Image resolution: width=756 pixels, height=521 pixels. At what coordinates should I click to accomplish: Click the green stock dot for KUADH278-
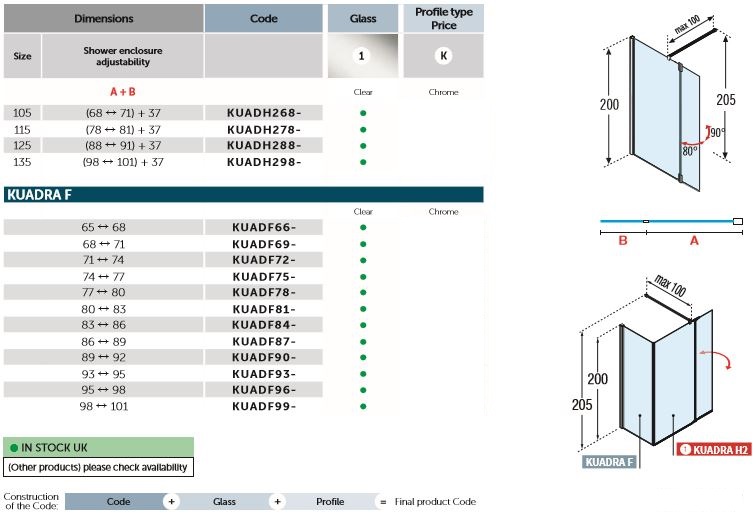(363, 130)
